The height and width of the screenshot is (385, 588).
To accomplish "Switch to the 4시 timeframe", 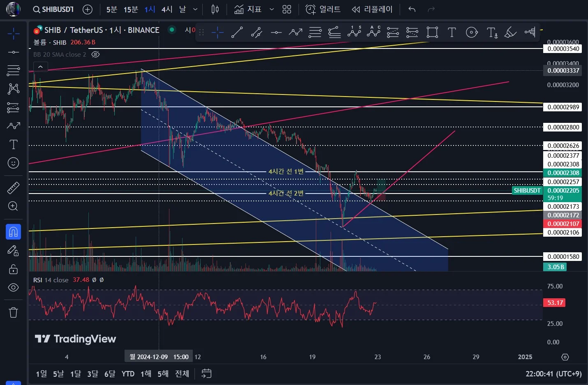I will click(167, 9).
